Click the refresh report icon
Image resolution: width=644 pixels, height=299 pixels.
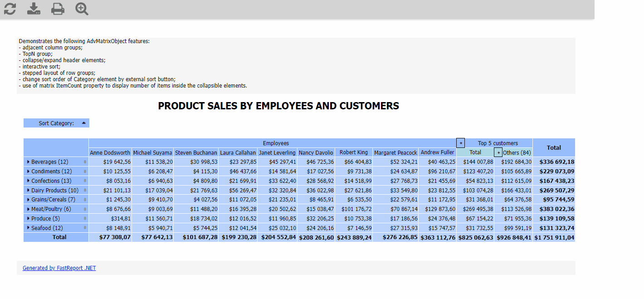click(x=10, y=9)
